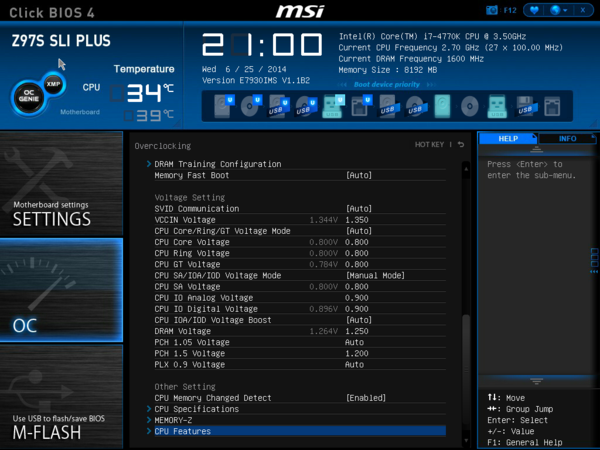The width and height of the screenshot is (600, 450).
Task: Select the highlighted legacy USB key boot icon
Action: (x=497, y=106)
